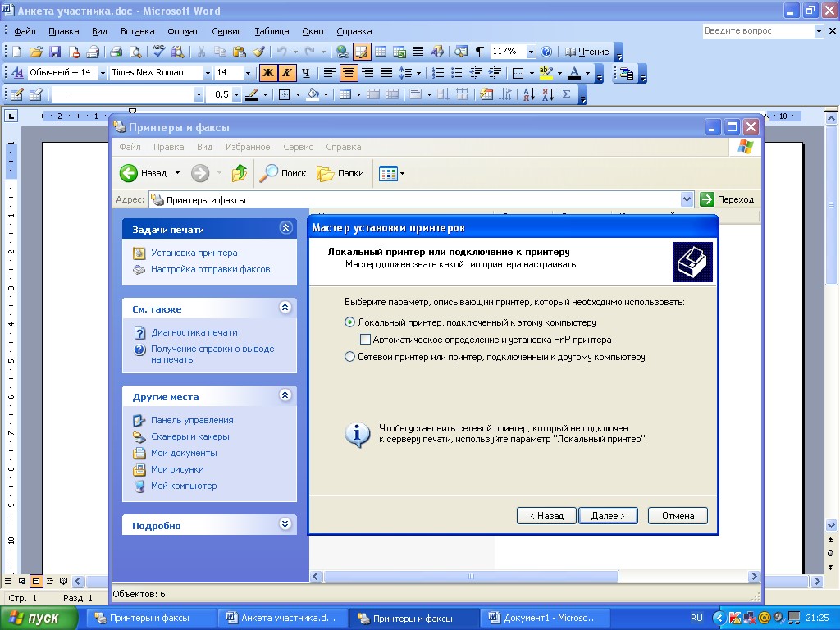Open the highlight color picker arrow

point(559,73)
